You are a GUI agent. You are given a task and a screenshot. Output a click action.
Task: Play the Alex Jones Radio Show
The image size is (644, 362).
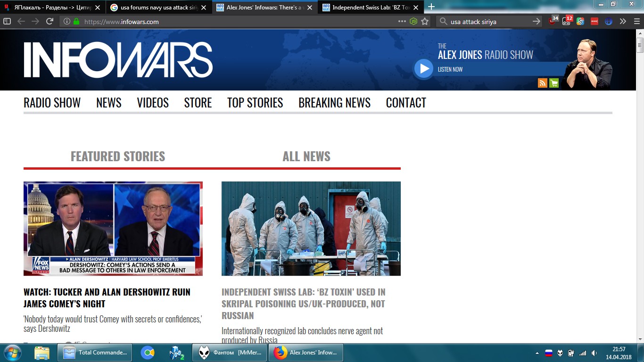pyautogui.click(x=424, y=69)
